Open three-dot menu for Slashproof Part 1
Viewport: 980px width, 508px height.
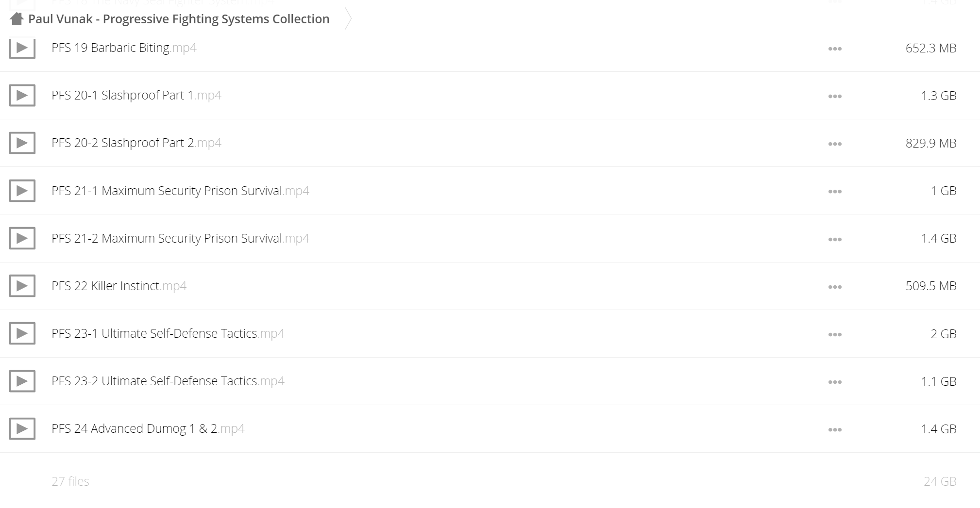(x=835, y=96)
